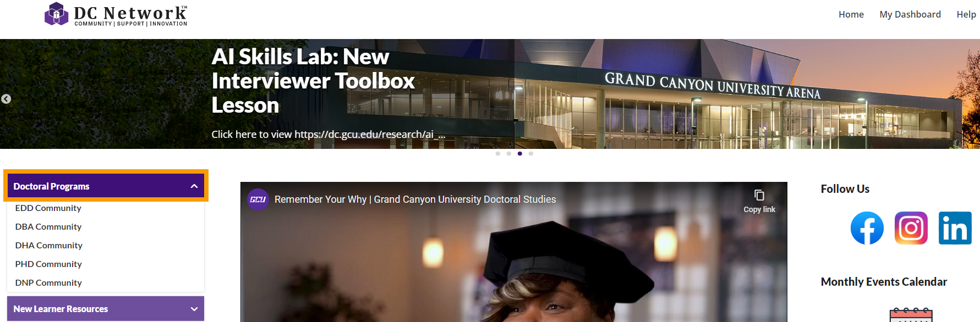This screenshot has height=322, width=980.
Task: Open the Home menu item
Action: [x=851, y=14]
